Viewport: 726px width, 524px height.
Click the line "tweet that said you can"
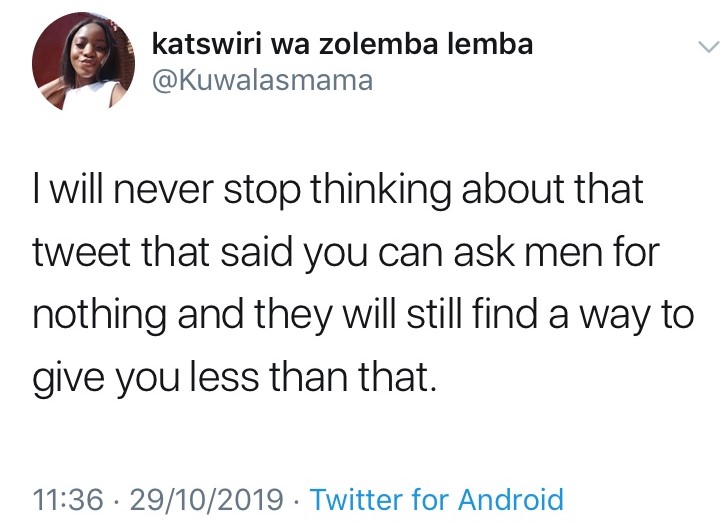(x=346, y=252)
